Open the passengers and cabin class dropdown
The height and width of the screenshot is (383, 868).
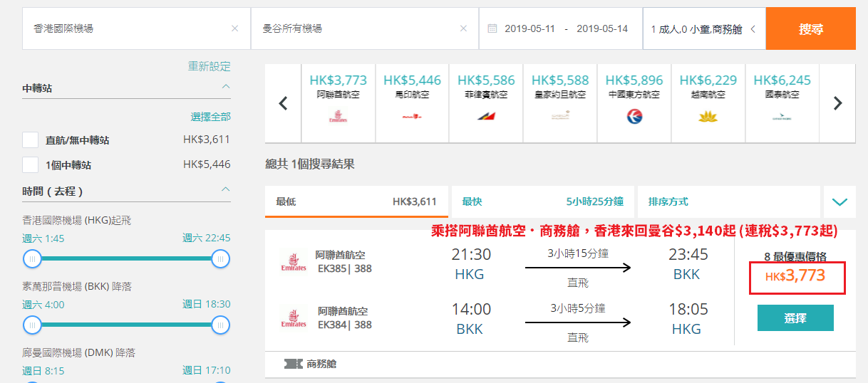704,29
